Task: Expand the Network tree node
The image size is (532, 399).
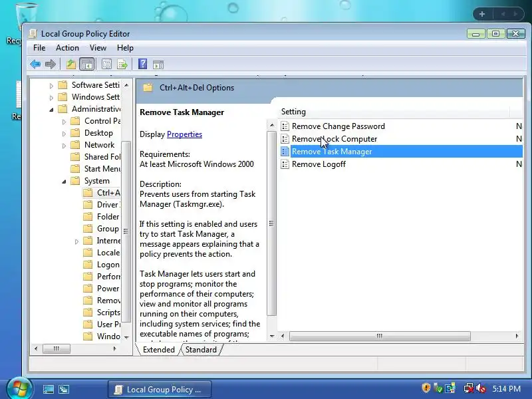Action: (x=64, y=146)
